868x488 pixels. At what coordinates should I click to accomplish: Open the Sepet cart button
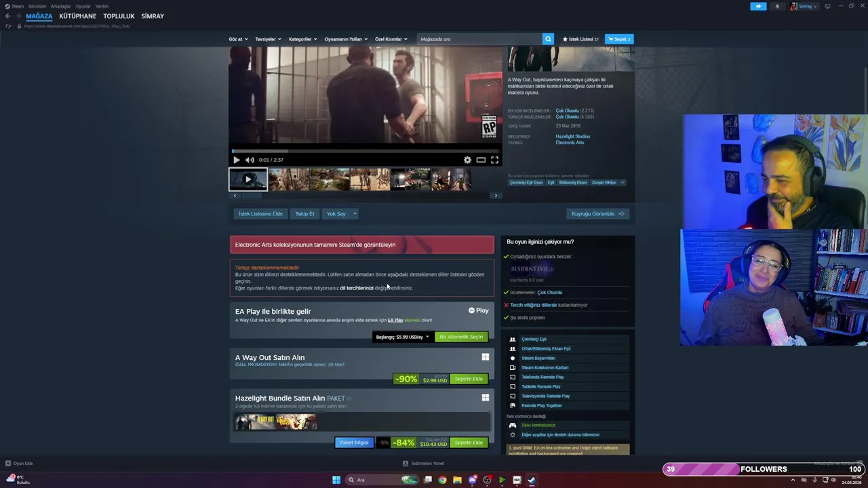(x=619, y=39)
